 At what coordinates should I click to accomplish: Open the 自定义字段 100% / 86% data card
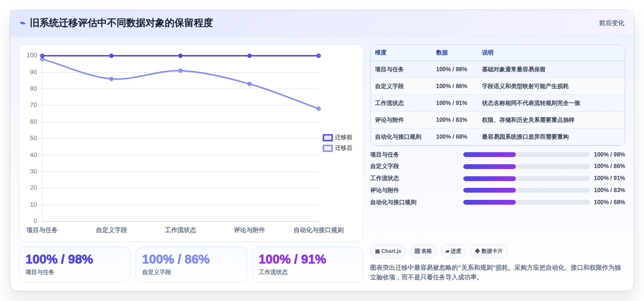(191, 264)
